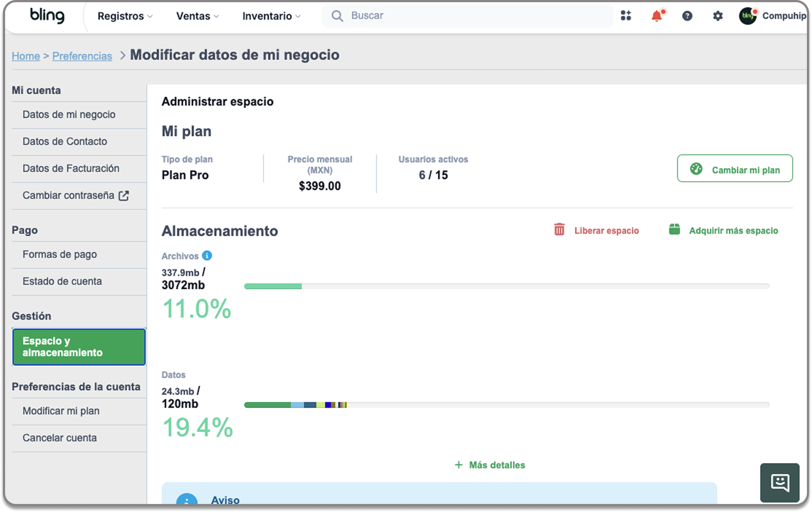Click the Cambiar mi plan circular icon

696,169
